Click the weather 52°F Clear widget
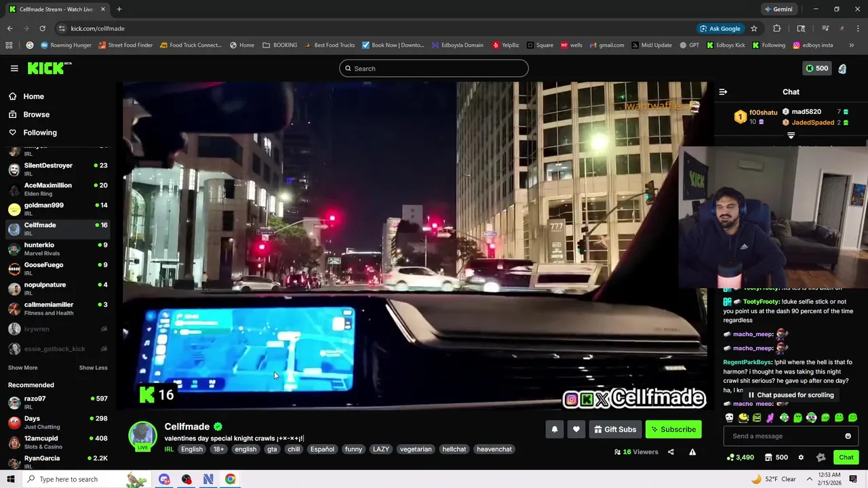Image resolution: width=868 pixels, height=488 pixels. [773, 479]
